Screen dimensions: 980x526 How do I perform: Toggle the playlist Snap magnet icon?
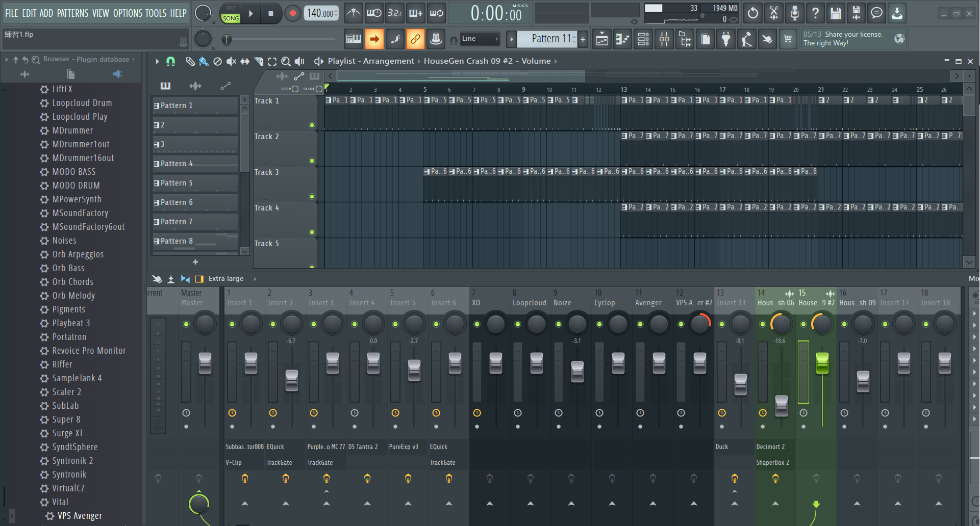point(170,61)
